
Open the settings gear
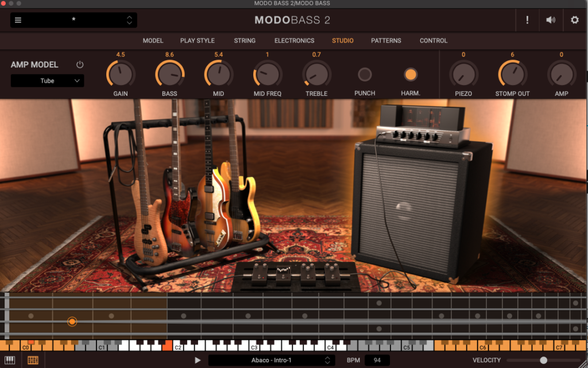point(574,20)
